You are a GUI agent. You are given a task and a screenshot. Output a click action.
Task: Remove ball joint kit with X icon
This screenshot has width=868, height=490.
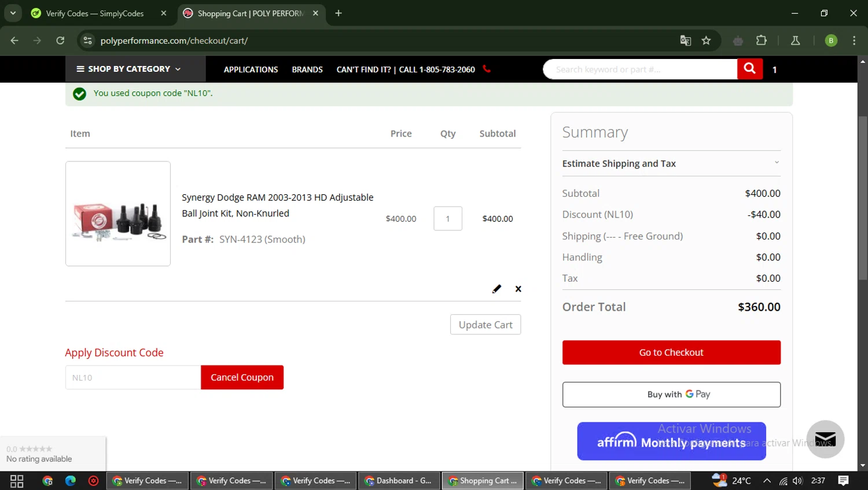point(518,289)
